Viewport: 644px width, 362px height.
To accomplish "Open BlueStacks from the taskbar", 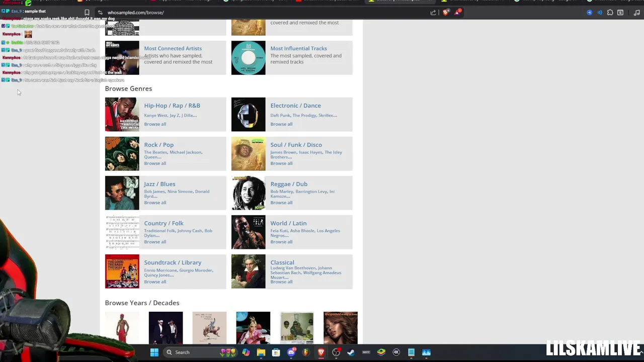I will (381, 352).
